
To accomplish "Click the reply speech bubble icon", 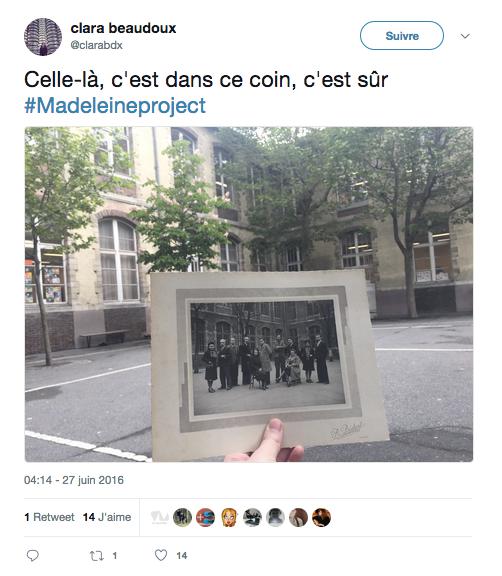I will pos(33,555).
